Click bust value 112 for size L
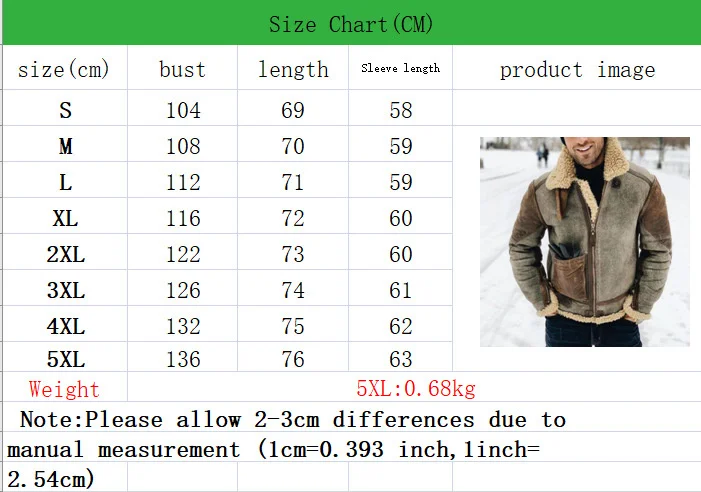The image size is (701, 492). click(x=182, y=181)
